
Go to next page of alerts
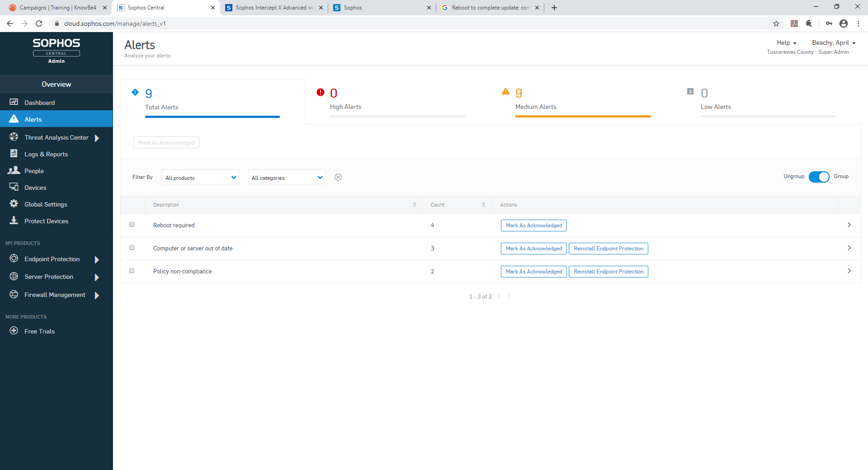coord(509,296)
